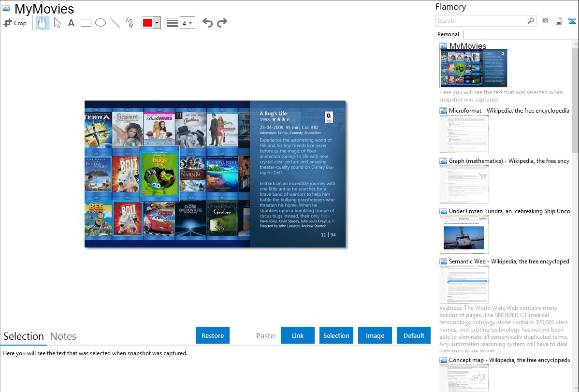Open the color picker dropdown arrow
This screenshot has width=579, height=392.
click(157, 23)
